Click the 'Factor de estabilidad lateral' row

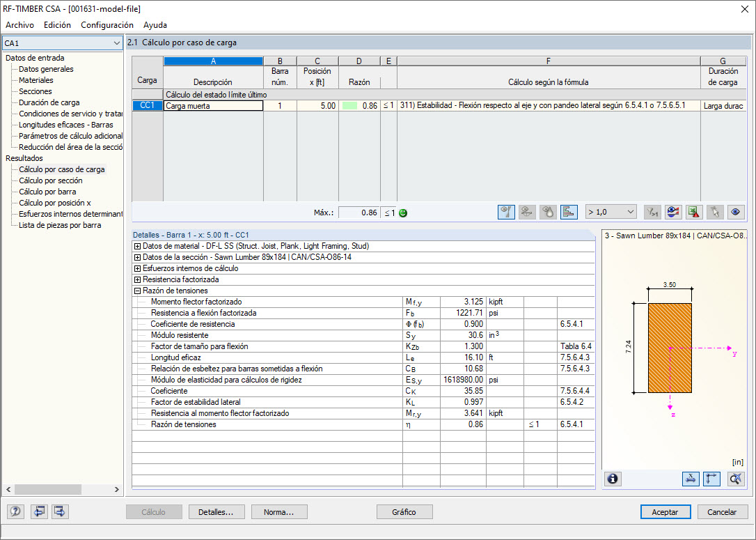pos(363,402)
